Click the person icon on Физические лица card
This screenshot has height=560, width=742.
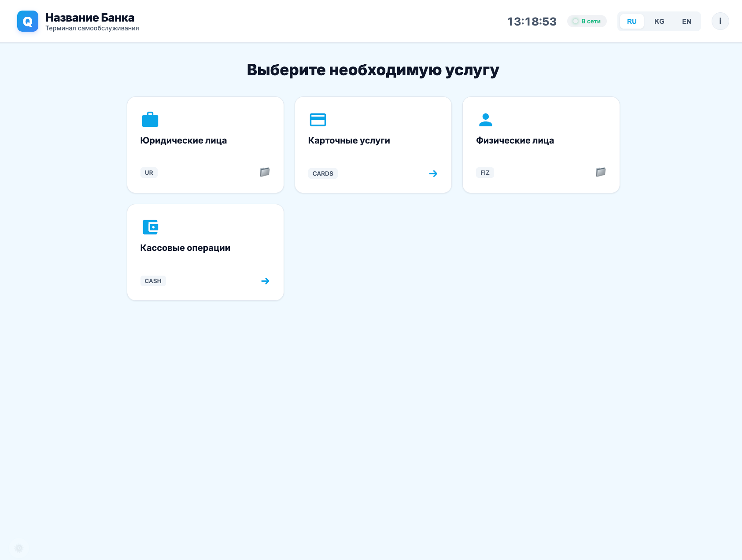pyautogui.click(x=486, y=120)
